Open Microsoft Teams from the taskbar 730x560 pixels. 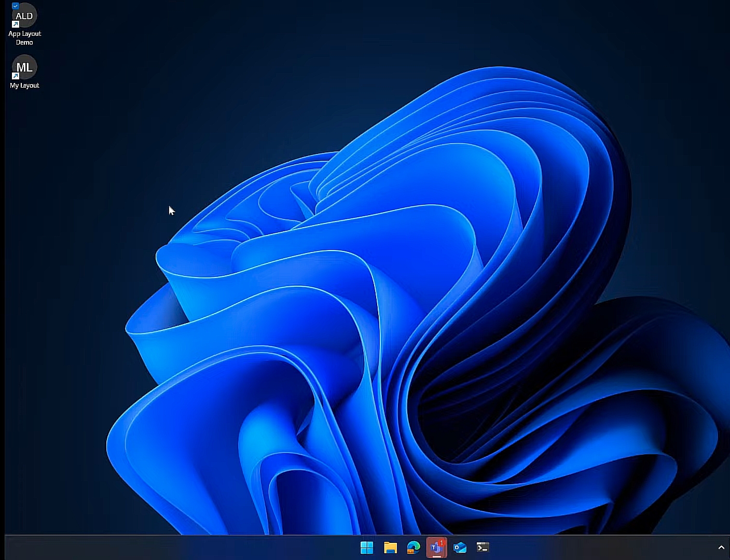pyautogui.click(x=437, y=548)
